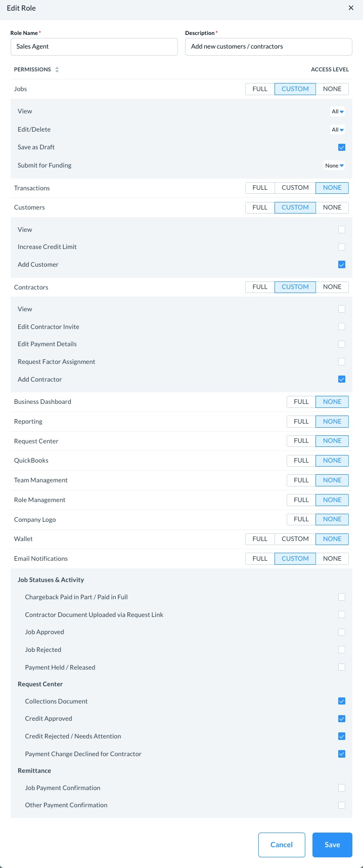
Task: Set Customers access level to NONE
Action: pos(332,208)
